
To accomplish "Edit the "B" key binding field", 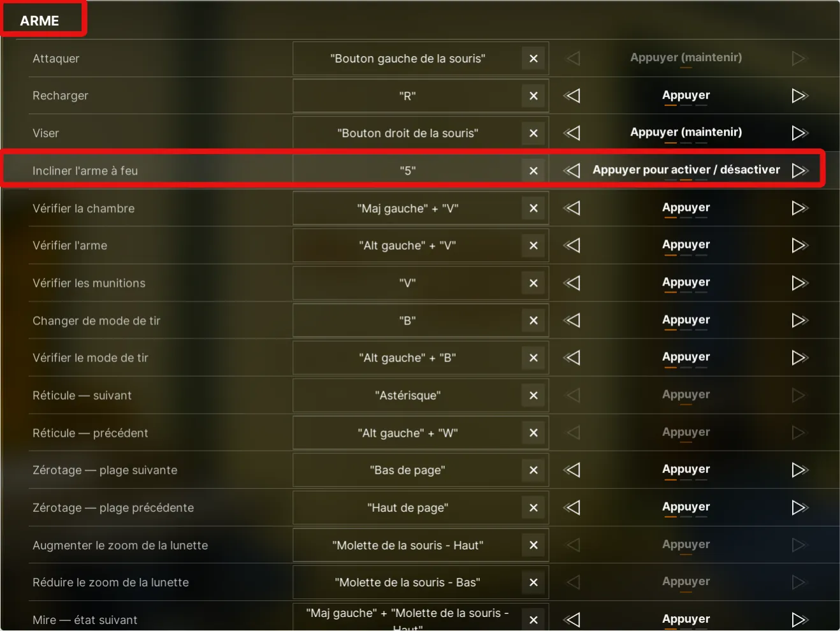I will (x=408, y=321).
